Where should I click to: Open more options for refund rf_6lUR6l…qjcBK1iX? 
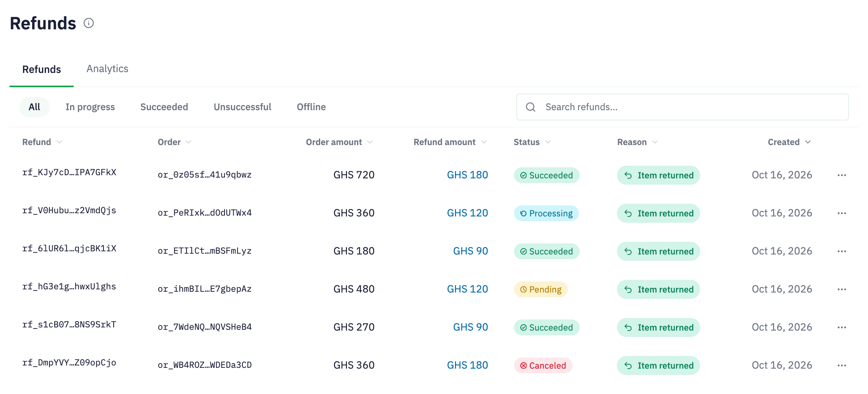pos(842,251)
